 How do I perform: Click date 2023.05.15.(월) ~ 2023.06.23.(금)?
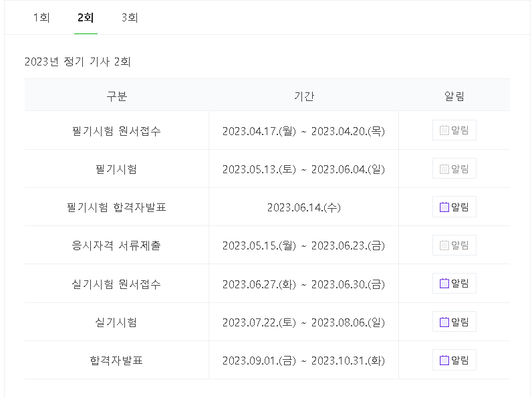[x=303, y=245]
